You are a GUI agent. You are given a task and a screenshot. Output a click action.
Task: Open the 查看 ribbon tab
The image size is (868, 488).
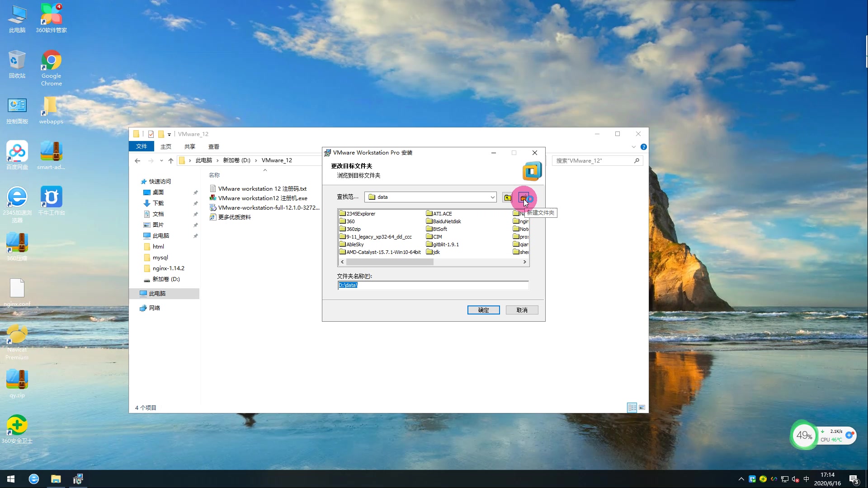coord(214,146)
